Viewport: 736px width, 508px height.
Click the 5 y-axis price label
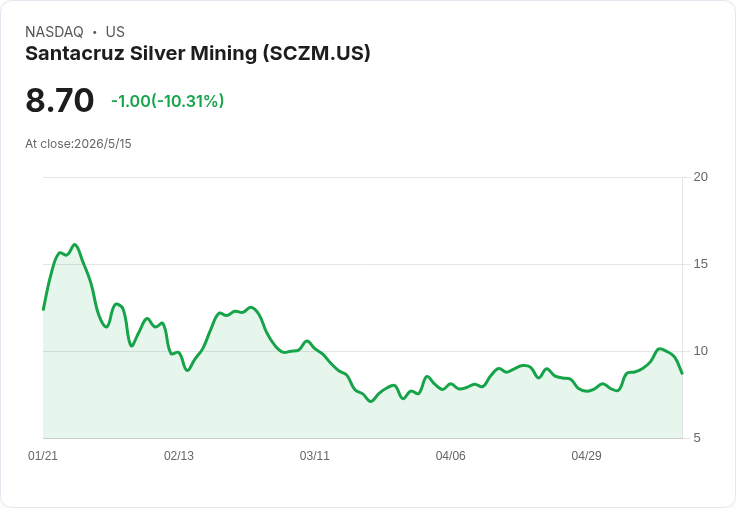coord(697,438)
